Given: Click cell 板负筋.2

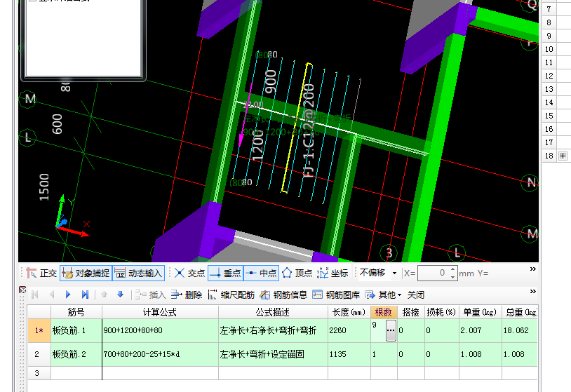Looking at the screenshot, I should click(x=76, y=354).
